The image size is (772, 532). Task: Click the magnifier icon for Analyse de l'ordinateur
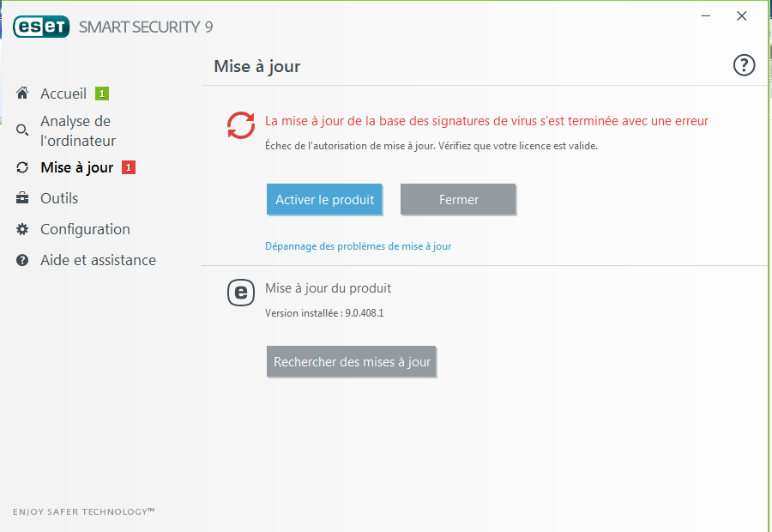coord(22,130)
